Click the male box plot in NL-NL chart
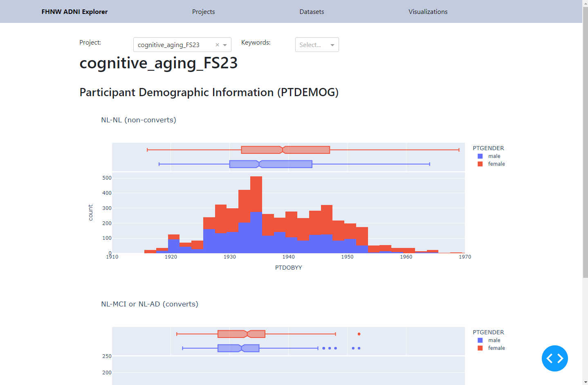The height and width of the screenshot is (385, 588). pos(271,164)
